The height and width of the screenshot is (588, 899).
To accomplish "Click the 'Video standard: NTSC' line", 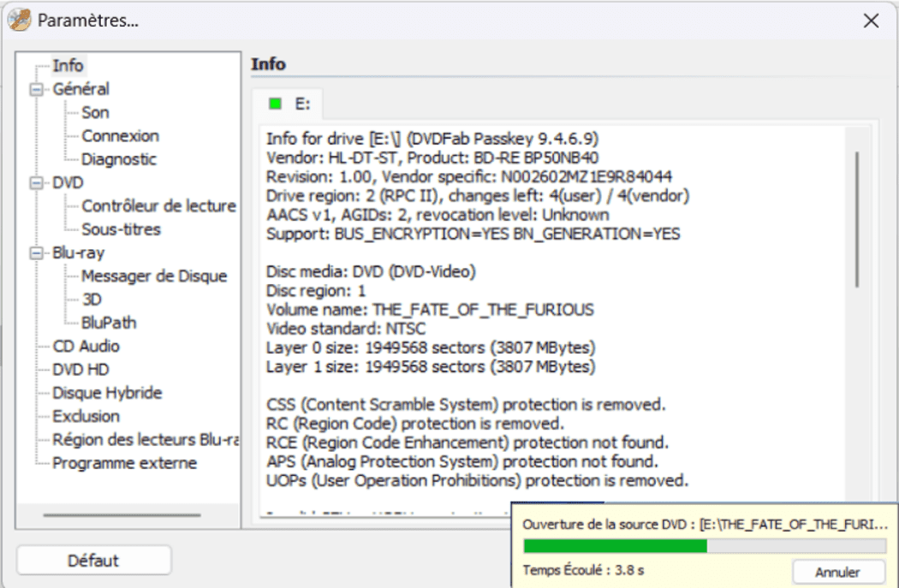I will 346,329.
